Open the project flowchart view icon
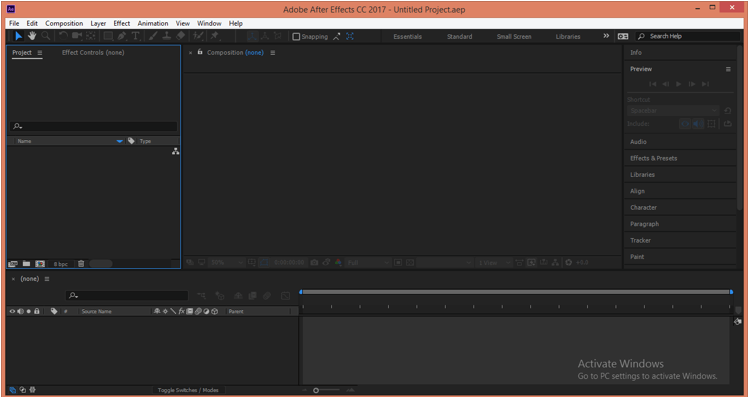Viewport: 751px width, 401px height. [x=176, y=152]
